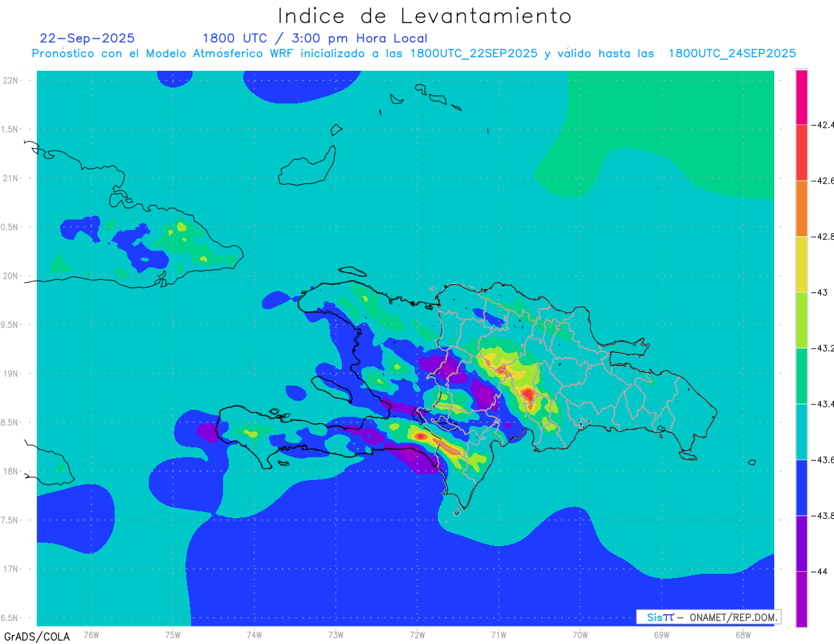Click '1800 UTC / 3:00 pm Hora Local'
This screenshot has height=644, width=834.
point(315,38)
